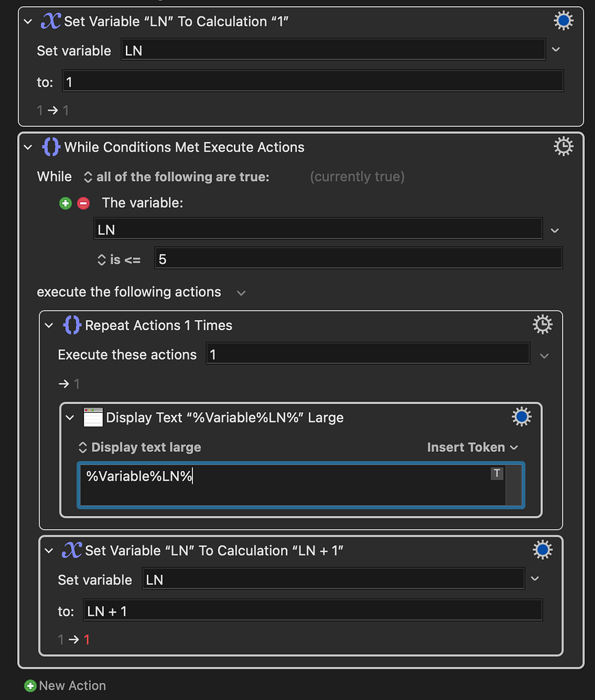595x700 pixels.
Task: Change the "Display text large" mode selector
Action: (x=140, y=447)
